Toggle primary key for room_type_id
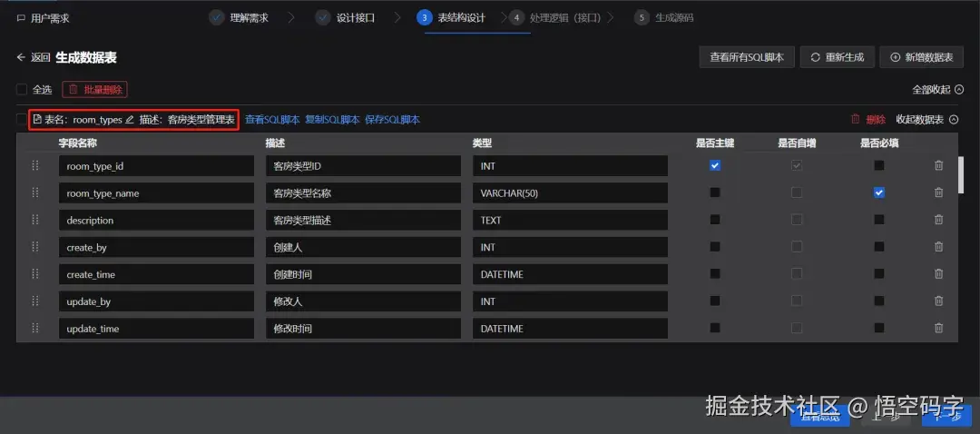This screenshot has width=980, height=434. (x=715, y=166)
